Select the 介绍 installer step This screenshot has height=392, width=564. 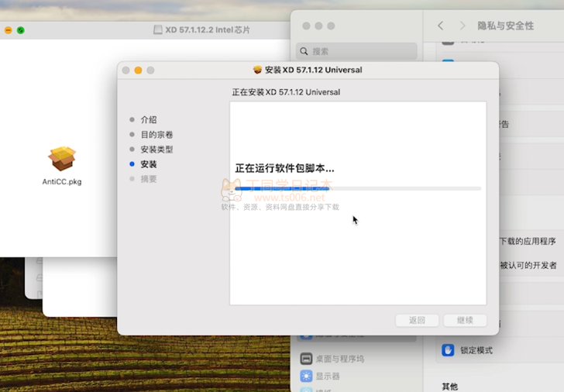click(148, 119)
